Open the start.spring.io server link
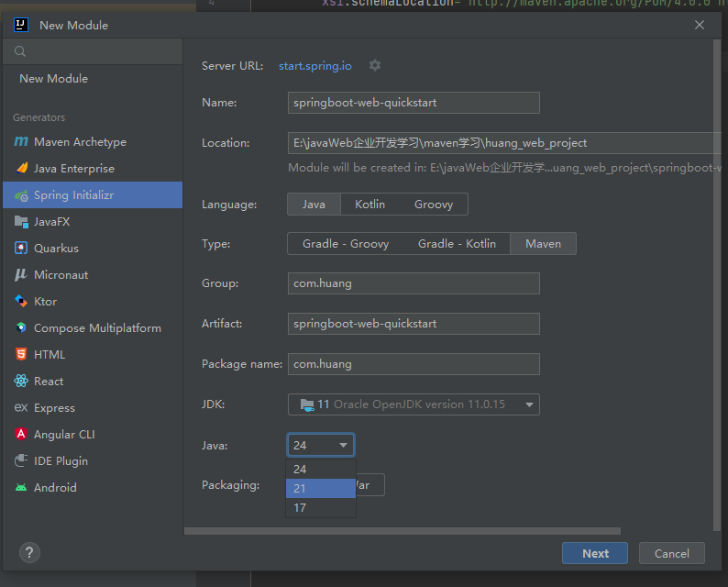728x587 pixels. coord(314,66)
